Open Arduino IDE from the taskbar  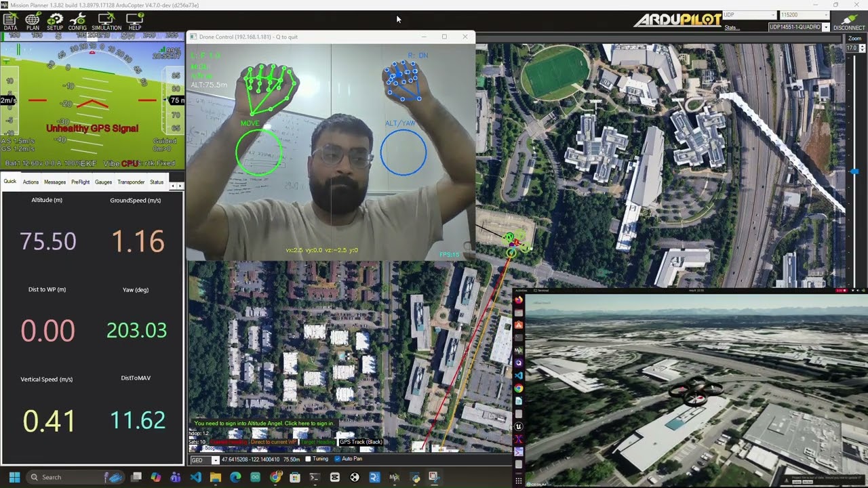[255, 477]
